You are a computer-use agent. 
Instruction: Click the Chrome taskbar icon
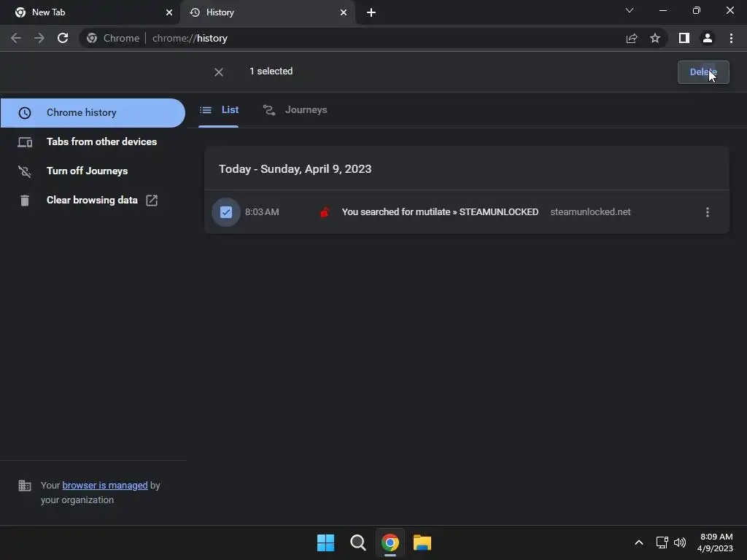(390, 542)
